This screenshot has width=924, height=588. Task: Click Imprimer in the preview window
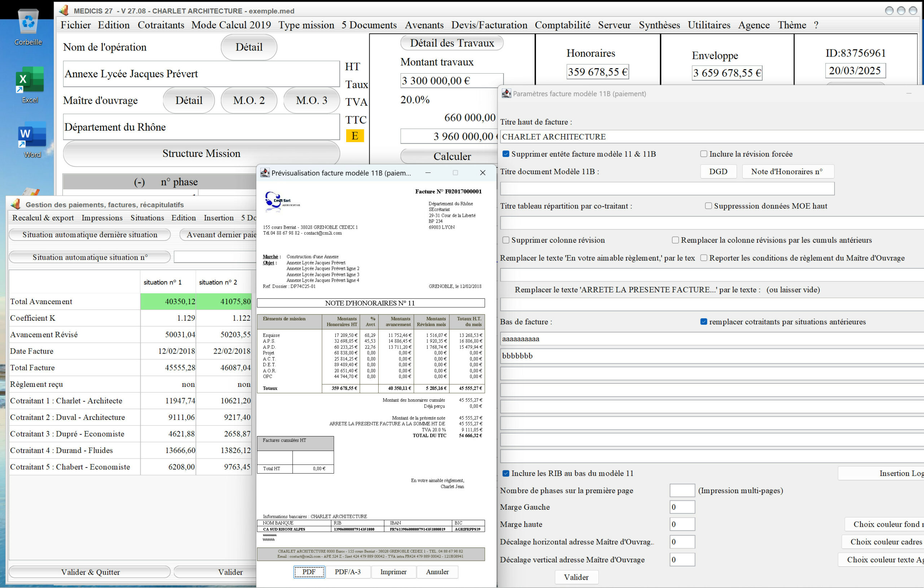pos(393,572)
